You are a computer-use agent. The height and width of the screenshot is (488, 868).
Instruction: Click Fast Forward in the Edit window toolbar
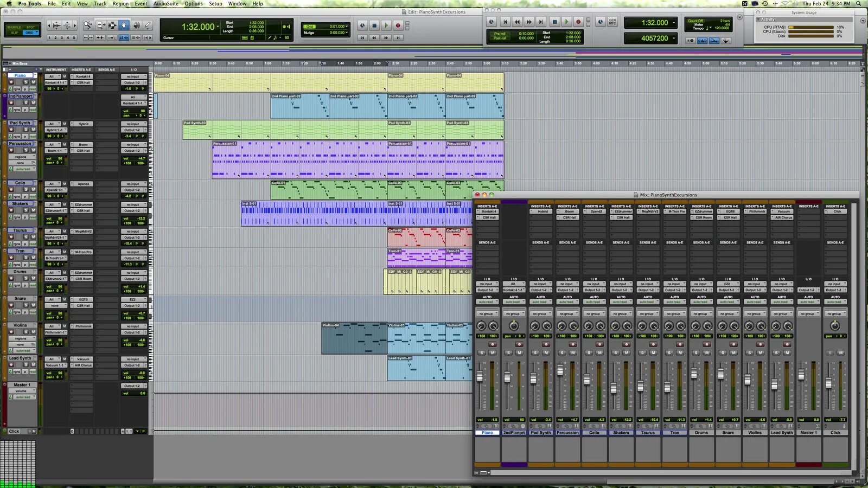[x=386, y=37]
